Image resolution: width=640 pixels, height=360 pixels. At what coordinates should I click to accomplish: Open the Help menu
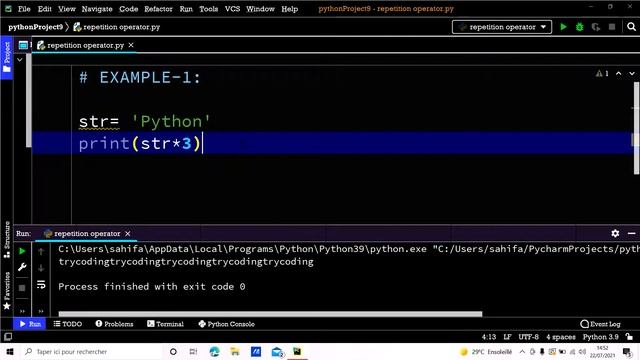click(x=289, y=9)
